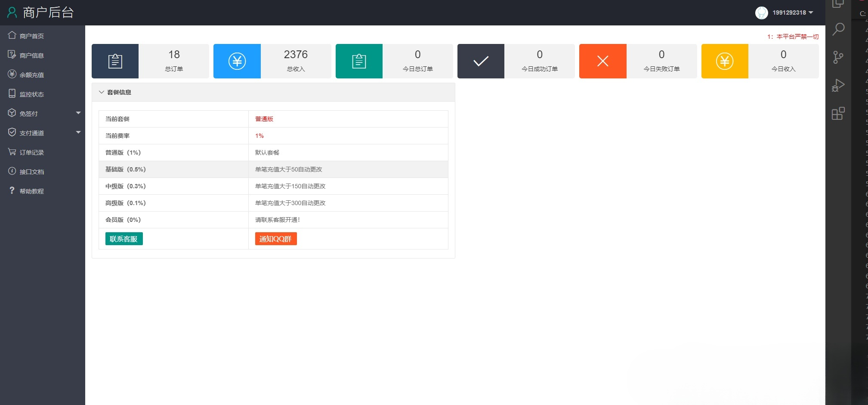
Task: Click the orange 通知QQ群 button
Action: coord(275,238)
